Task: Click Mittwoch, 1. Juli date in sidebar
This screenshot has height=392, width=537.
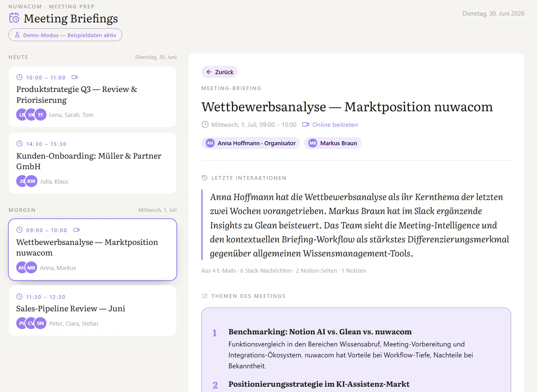Action: point(157,210)
